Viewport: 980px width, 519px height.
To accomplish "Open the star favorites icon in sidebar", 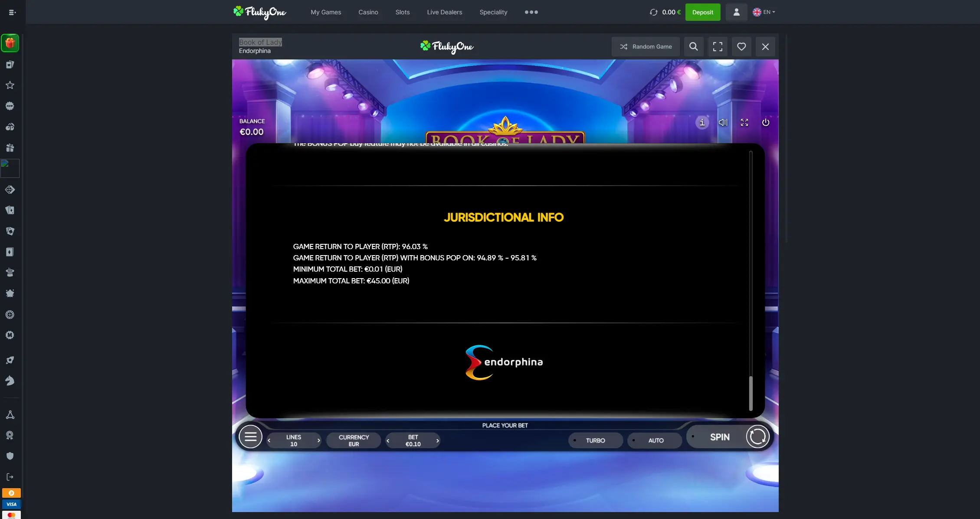I will click(x=10, y=85).
